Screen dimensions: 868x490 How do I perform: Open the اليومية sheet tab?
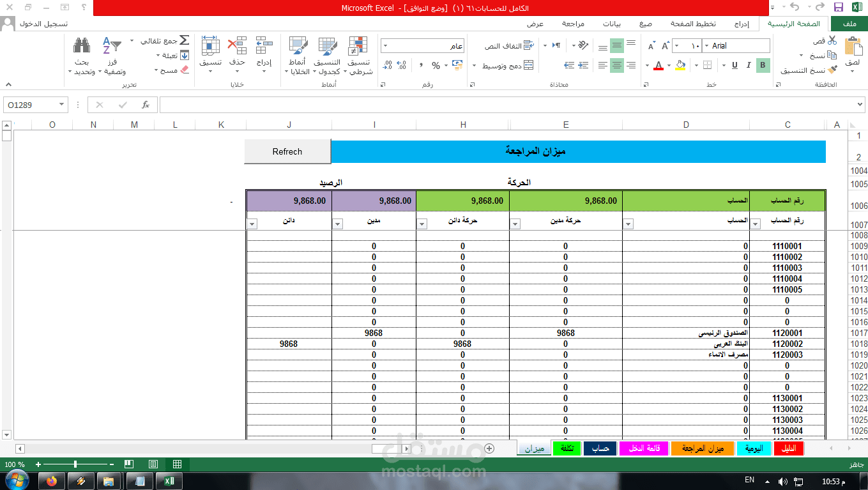click(754, 448)
